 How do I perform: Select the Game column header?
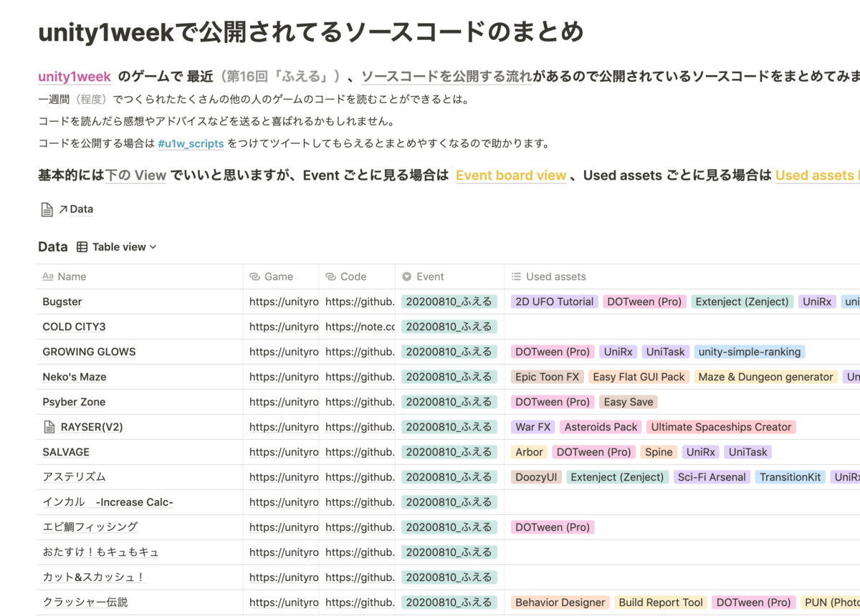coord(281,276)
